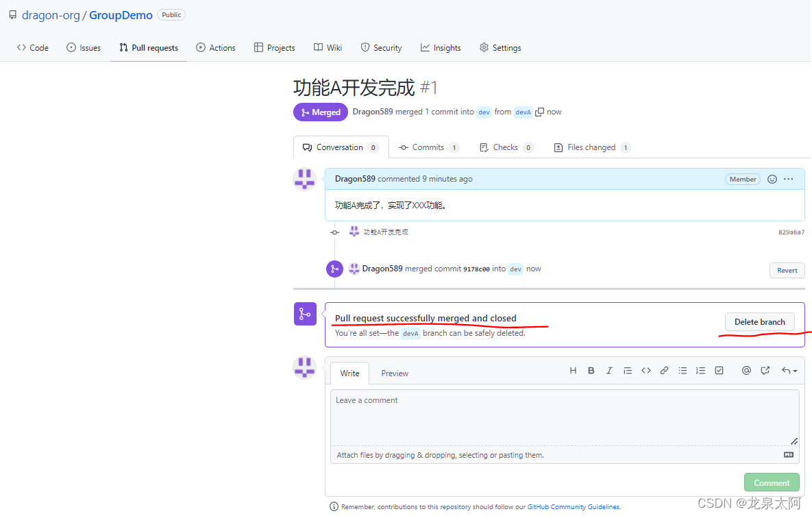Click the 9 minutes ago timestamp
This screenshot has width=812, height=516.
click(x=447, y=179)
